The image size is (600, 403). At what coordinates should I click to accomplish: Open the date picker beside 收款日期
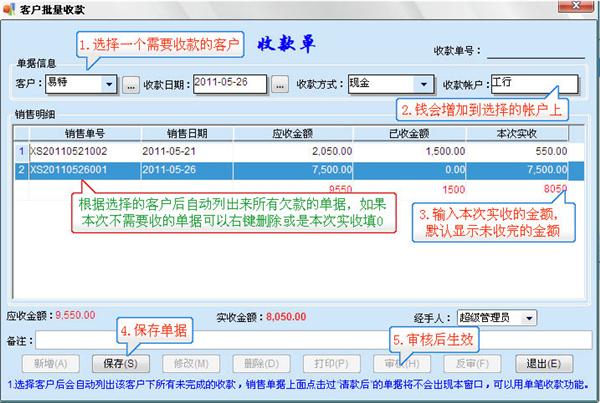280,84
